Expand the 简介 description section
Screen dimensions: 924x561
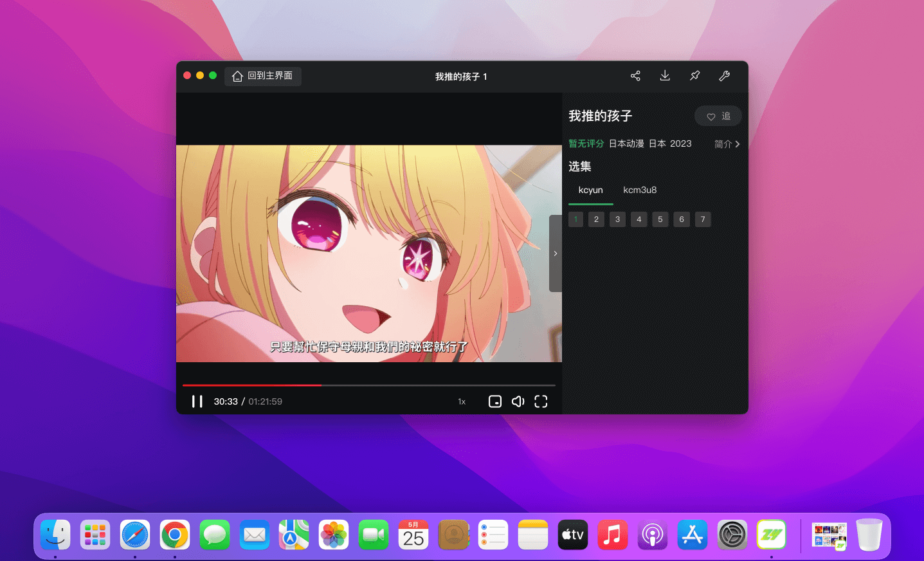click(x=727, y=144)
